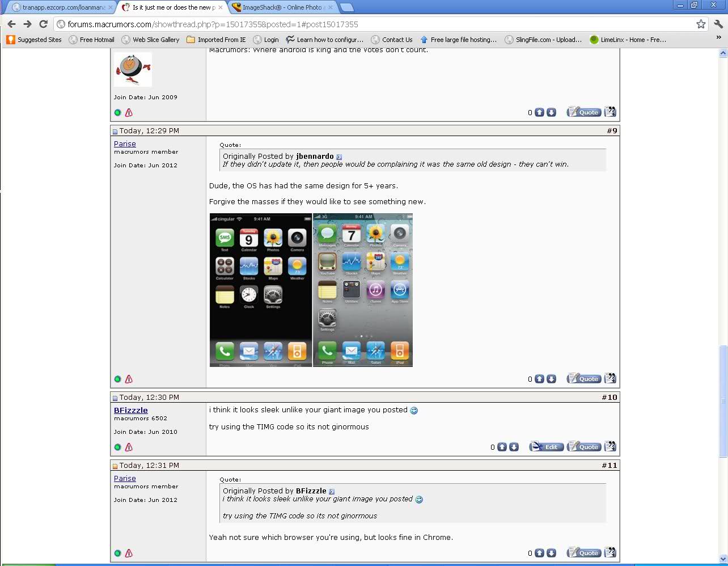Multi-quote post #9
Viewport: 728px width, 566px height.
point(610,378)
